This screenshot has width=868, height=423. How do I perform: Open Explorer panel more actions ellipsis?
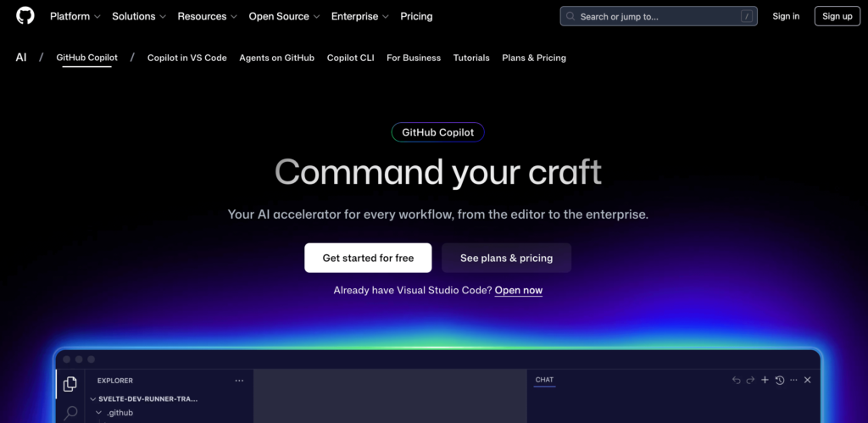click(239, 381)
